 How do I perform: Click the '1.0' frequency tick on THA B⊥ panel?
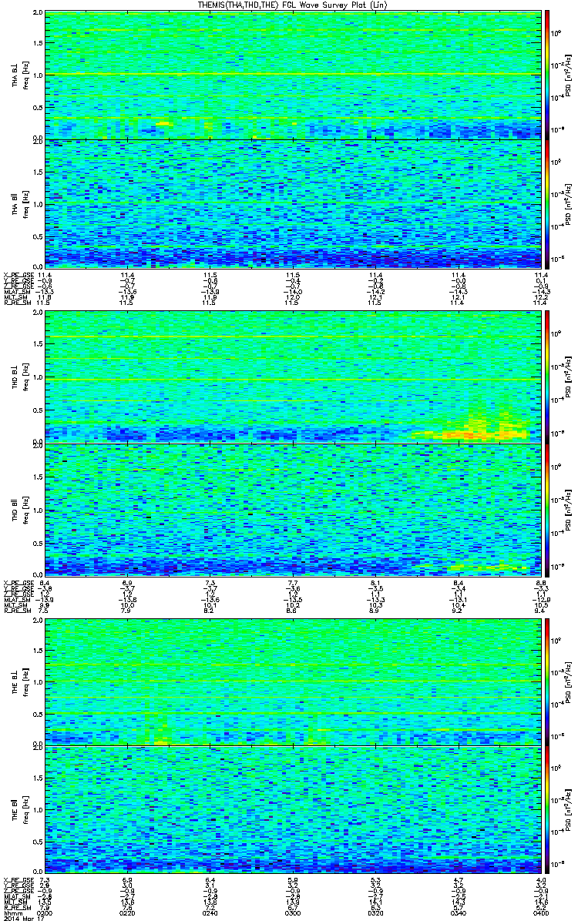coord(36,75)
